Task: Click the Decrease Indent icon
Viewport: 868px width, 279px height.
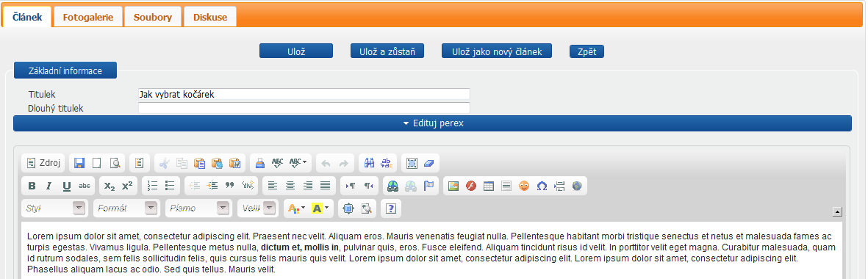Action: [194, 186]
